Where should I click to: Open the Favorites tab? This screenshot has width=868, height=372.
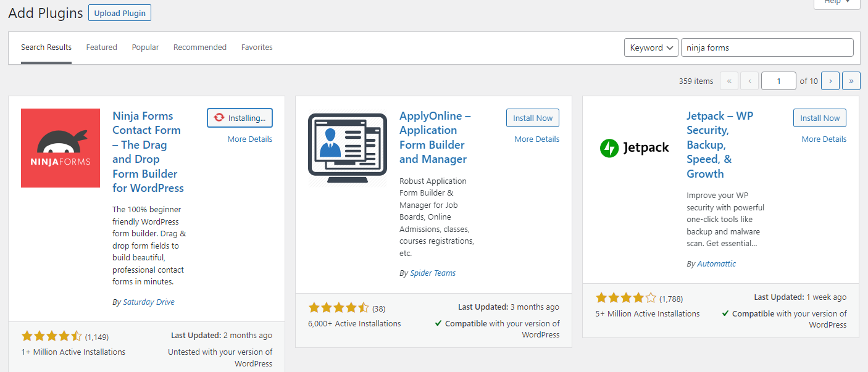click(x=257, y=48)
